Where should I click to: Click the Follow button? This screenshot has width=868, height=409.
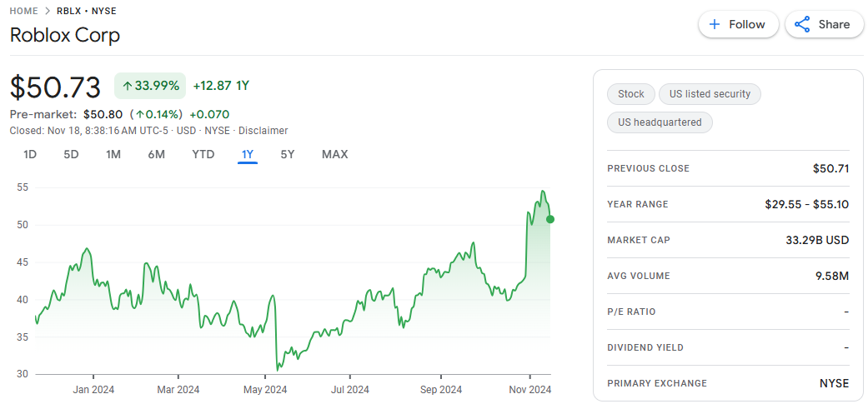[x=738, y=24]
